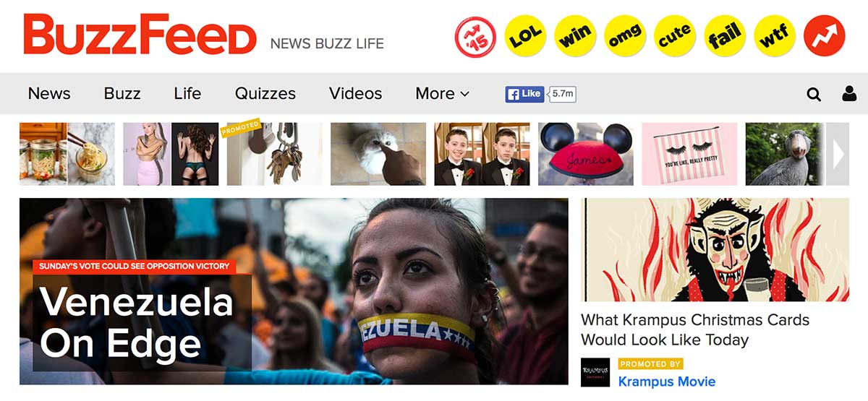Choose the 'cute' yellow badge
The height and width of the screenshot is (401, 868).
(675, 35)
